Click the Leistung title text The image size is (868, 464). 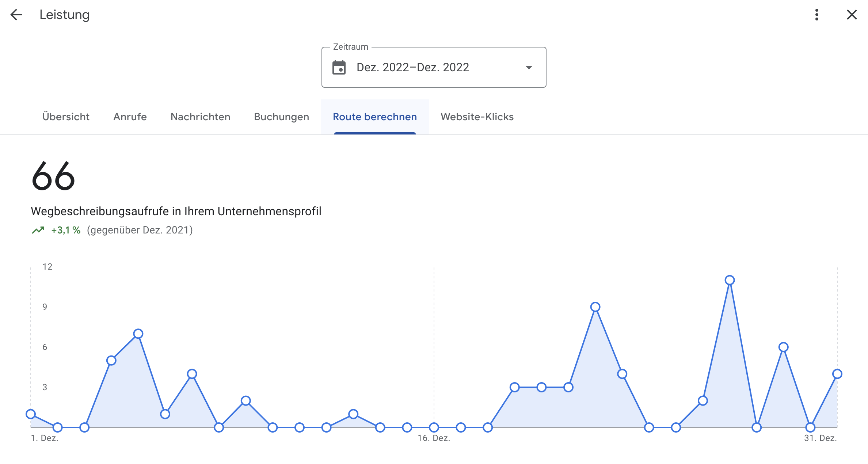coord(64,15)
